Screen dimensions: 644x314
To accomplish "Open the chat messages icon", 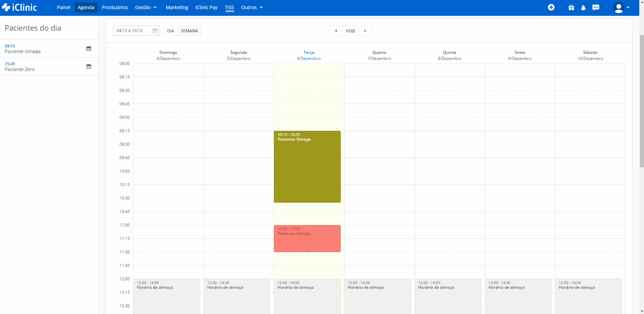I will coord(596,7).
